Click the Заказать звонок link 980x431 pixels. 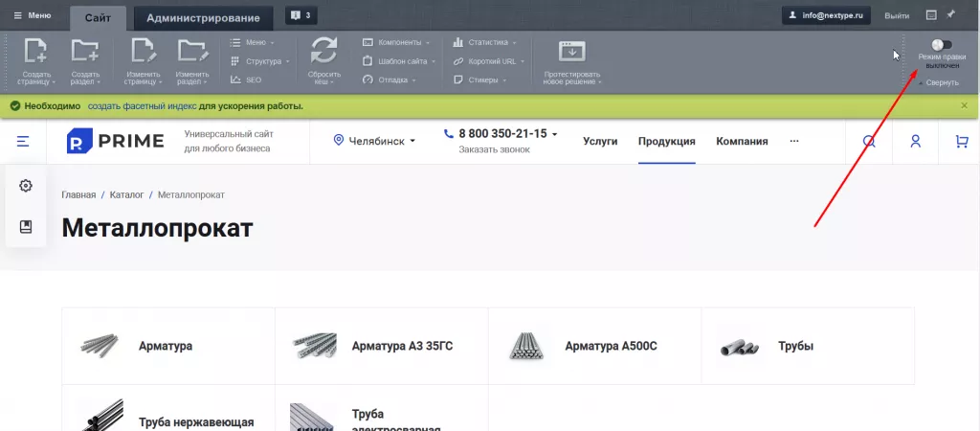click(495, 149)
